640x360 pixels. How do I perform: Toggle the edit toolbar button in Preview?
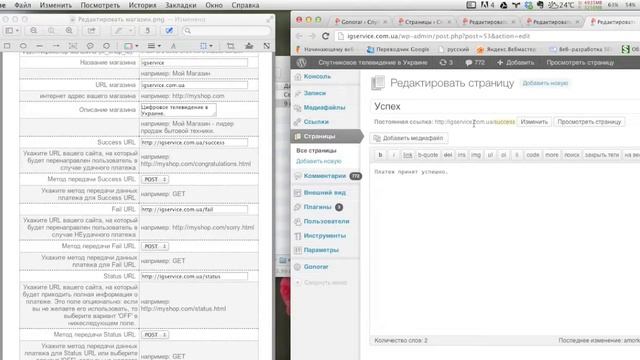click(169, 31)
